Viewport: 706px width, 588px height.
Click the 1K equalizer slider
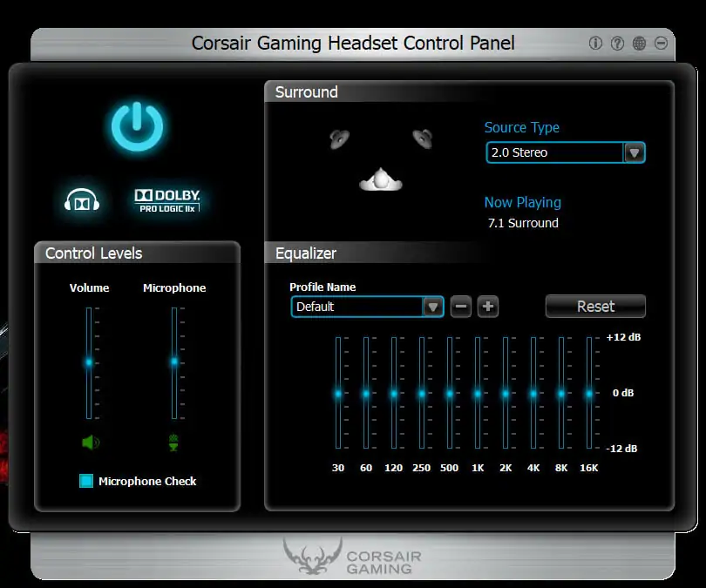478,394
